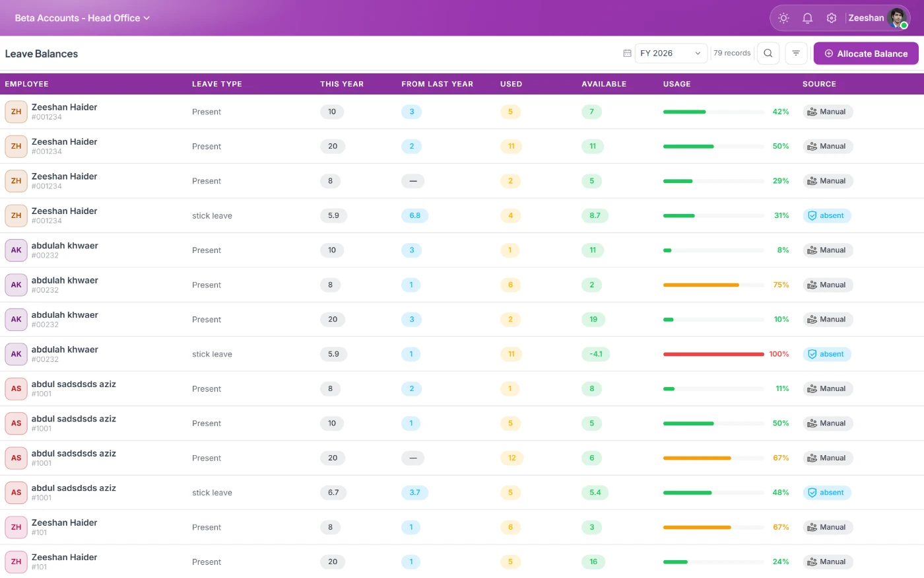The width and height of the screenshot is (924, 578).
Task: Sort by EMPLOYEE column header
Action: click(27, 84)
